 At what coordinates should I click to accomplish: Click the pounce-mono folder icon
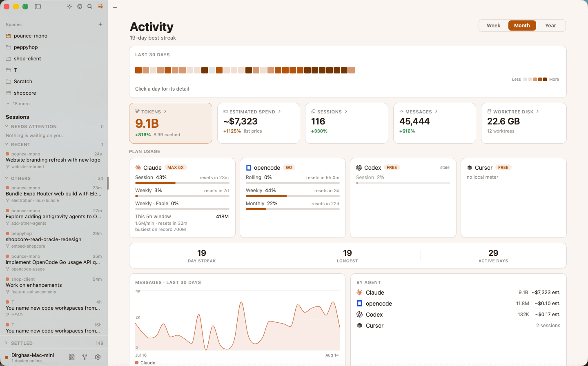tap(8, 36)
